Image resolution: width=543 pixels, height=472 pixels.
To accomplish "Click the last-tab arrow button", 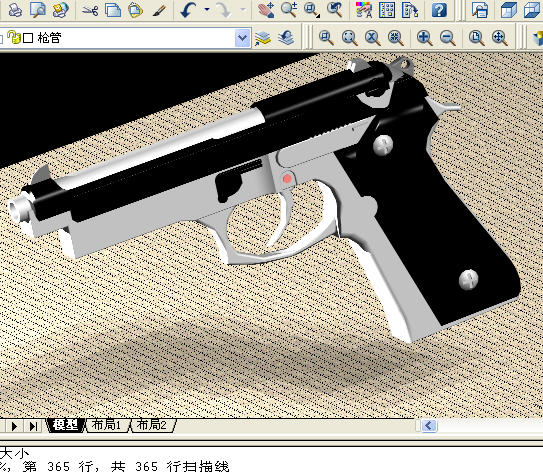I will [x=33, y=426].
